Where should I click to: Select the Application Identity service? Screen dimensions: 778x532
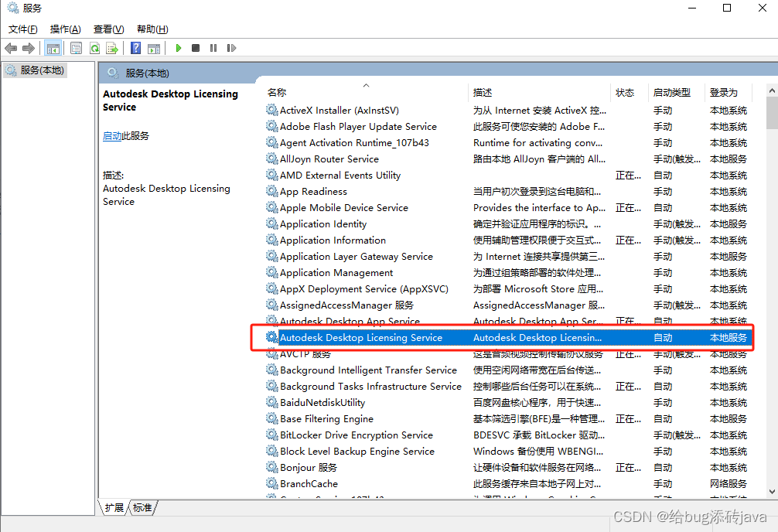pos(509,223)
